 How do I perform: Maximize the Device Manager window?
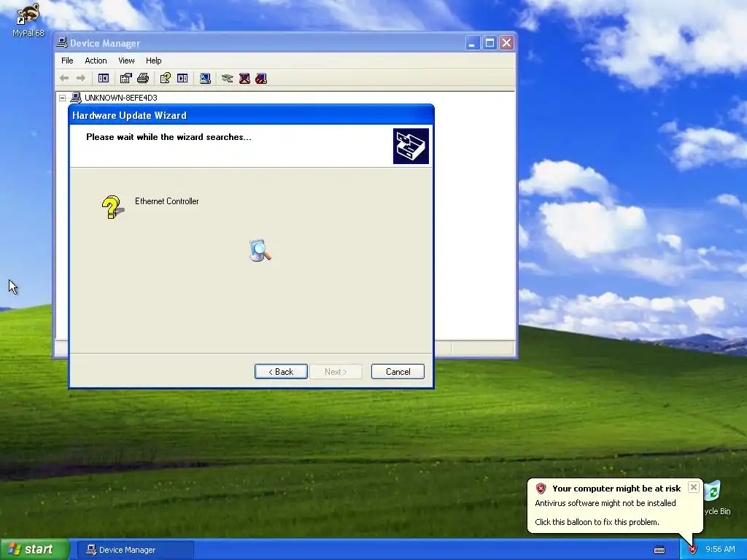click(x=489, y=43)
